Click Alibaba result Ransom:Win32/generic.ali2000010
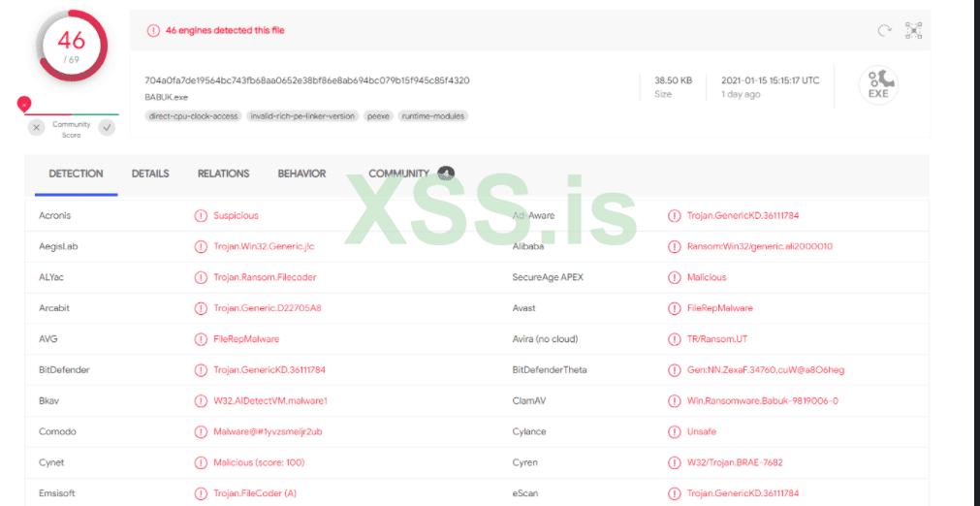This screenshot has width=980, height=506. click(x=759, y=246)
